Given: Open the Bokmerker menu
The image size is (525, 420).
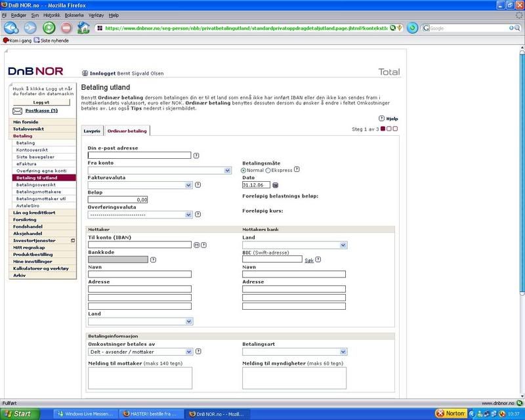Looking at the screenshot, I should click(73, 14).
